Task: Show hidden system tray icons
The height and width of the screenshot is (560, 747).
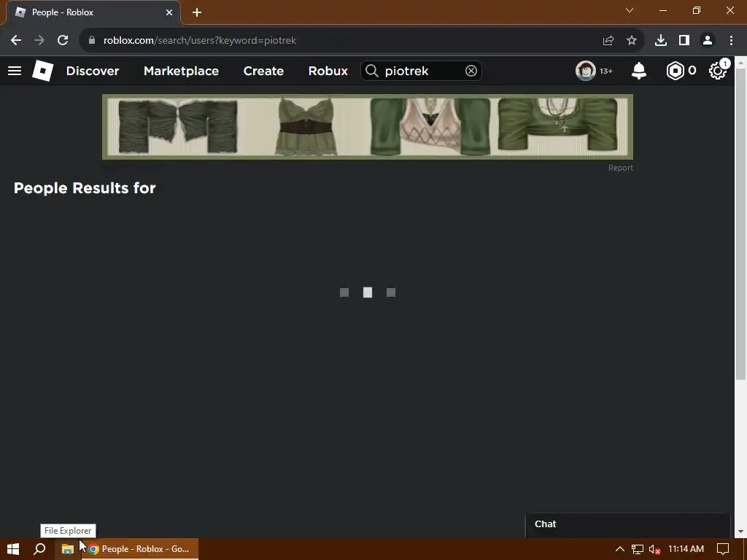Action: tap(620, 549)
